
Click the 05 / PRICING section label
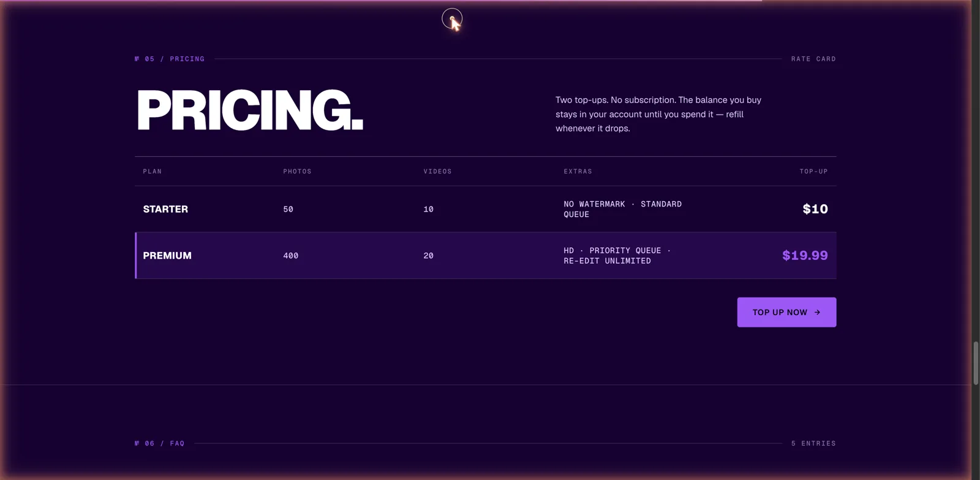tap(170, 59)
